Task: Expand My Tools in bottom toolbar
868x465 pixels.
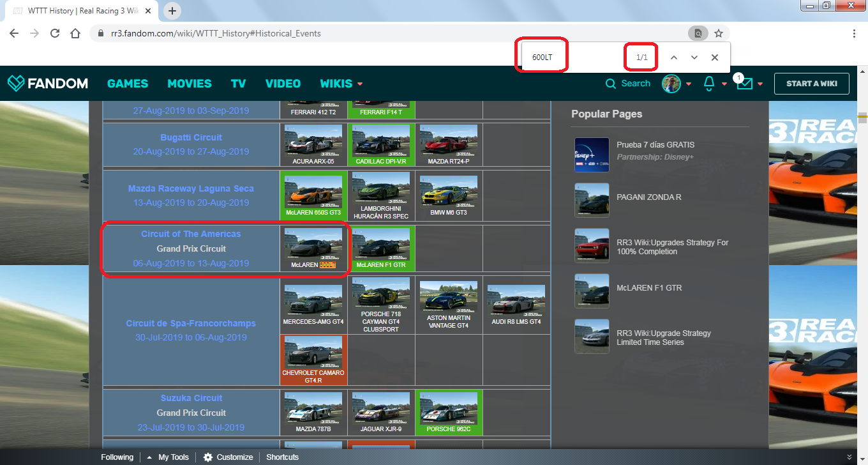Action: click(x=168, y=457)
